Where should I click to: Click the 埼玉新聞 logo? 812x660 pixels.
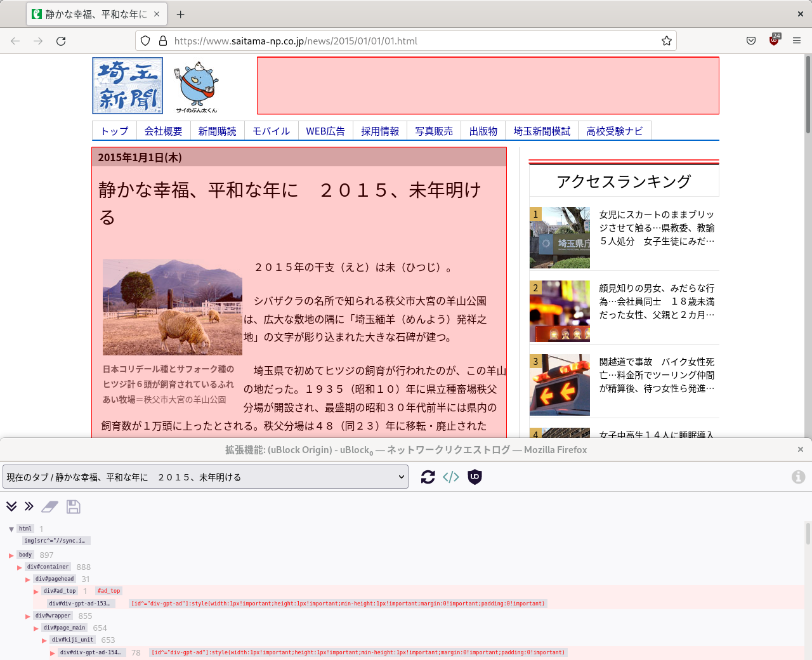[128, 86]
